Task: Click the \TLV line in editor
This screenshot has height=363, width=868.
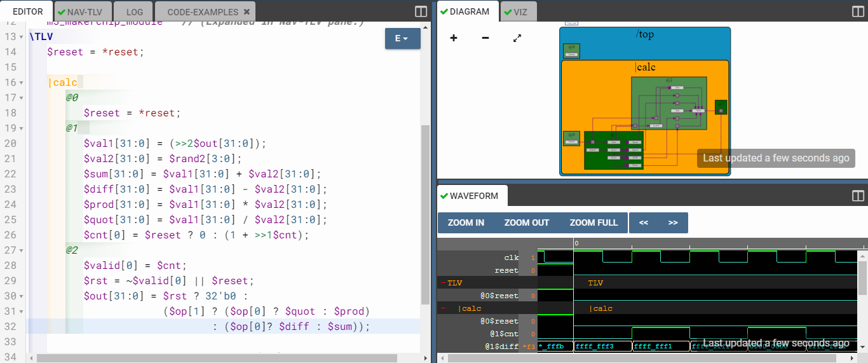Action: pos(41,37)
